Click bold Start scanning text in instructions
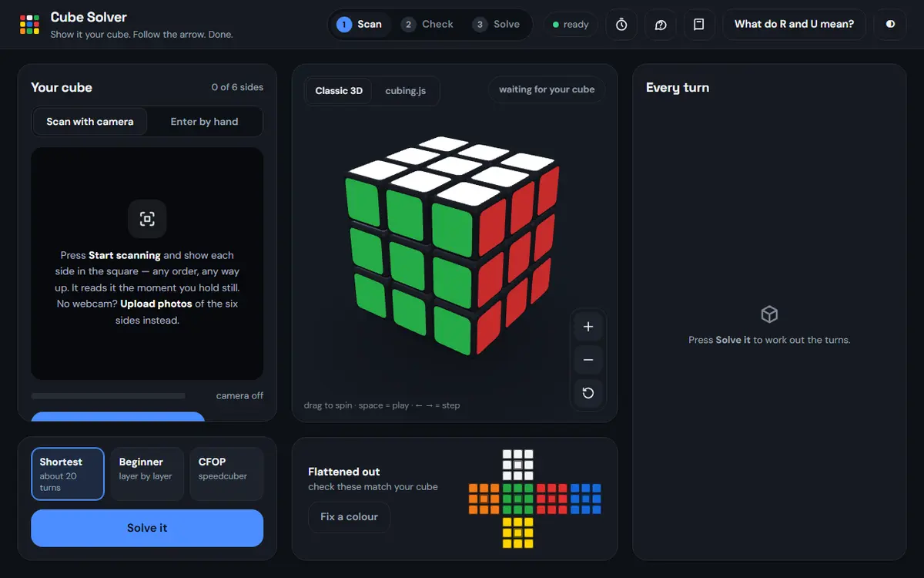Image resolution: width=924 pixels, height=578 pixels. point(125,255)
